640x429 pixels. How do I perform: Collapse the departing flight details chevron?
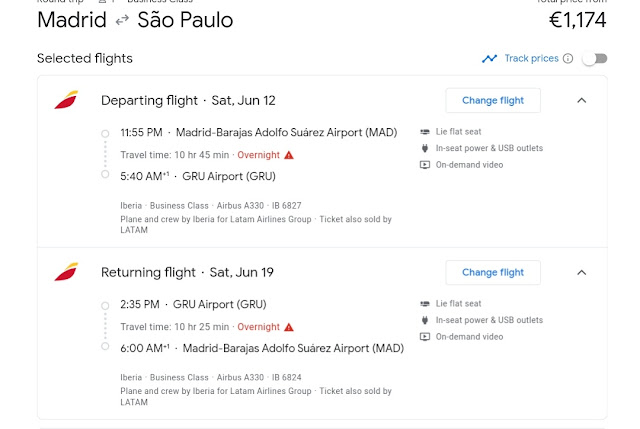pyautogui.click(x=582, y=100)
